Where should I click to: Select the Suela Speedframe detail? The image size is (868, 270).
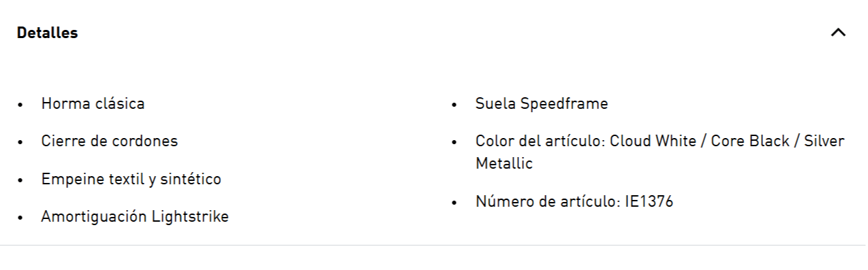point(542,103)
